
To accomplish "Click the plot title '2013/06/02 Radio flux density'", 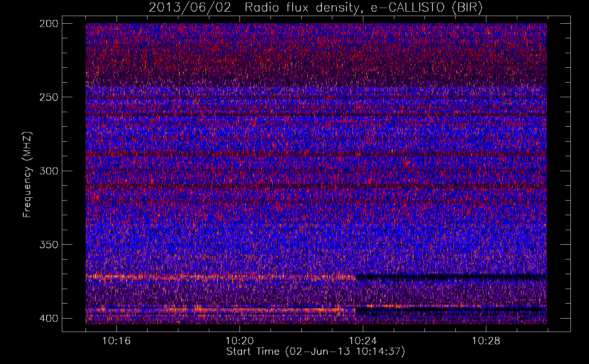I will pyautogui.click(x=316, y=8).
